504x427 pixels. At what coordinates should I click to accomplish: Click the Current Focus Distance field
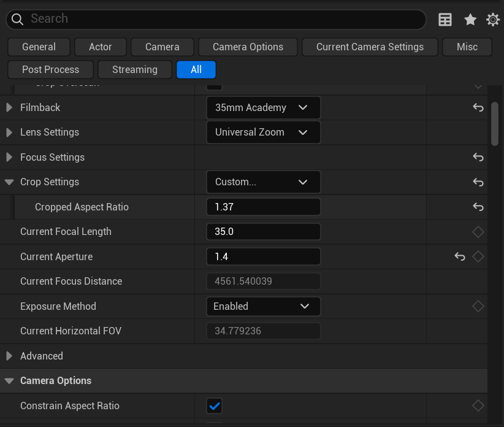coord(263,282)
